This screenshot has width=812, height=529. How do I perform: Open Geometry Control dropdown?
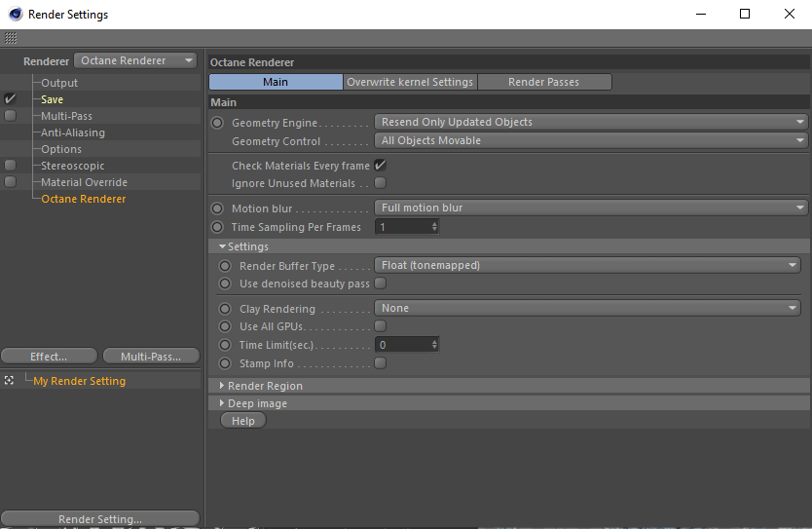pyautogui.click(x=591, y=141)
